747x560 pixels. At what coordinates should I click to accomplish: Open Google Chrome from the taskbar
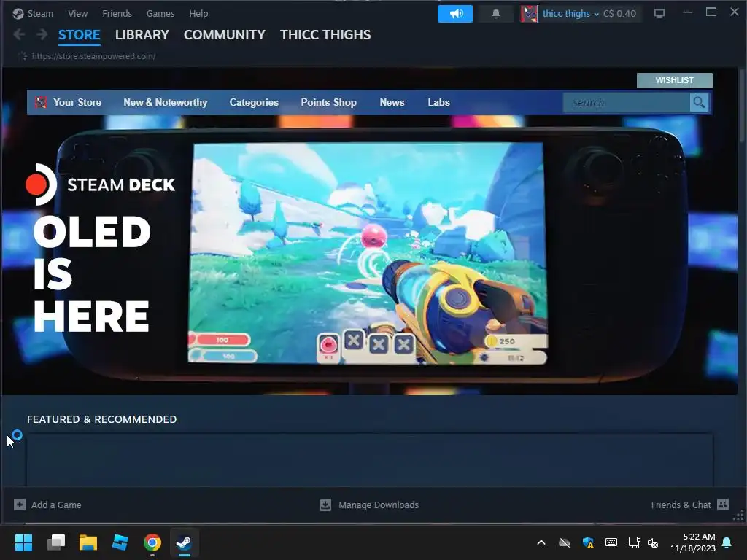[152, 542]
